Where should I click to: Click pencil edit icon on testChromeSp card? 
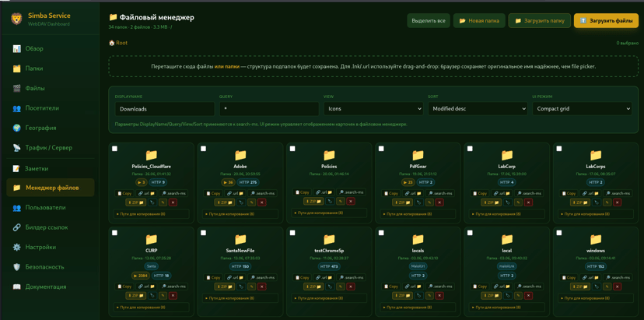tap(341, 287)
